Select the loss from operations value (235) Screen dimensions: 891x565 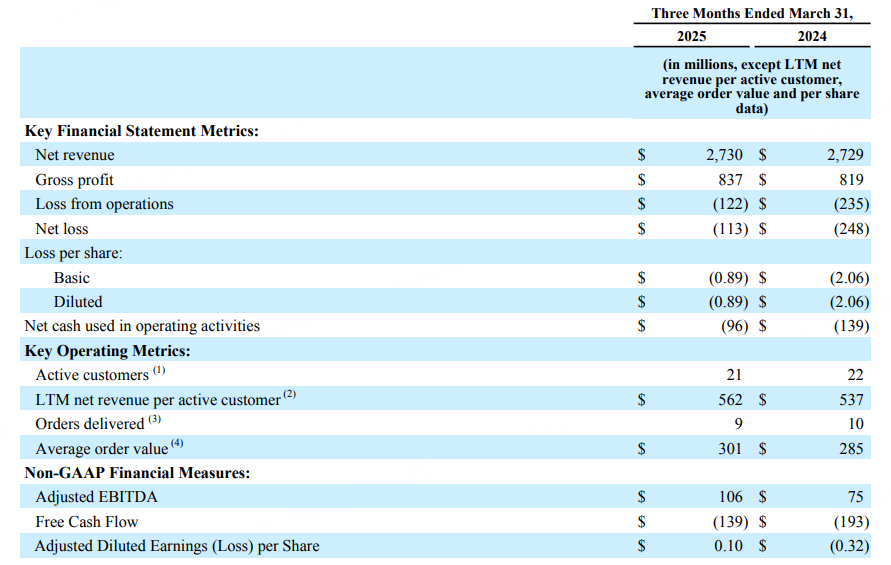click(851, 203)
